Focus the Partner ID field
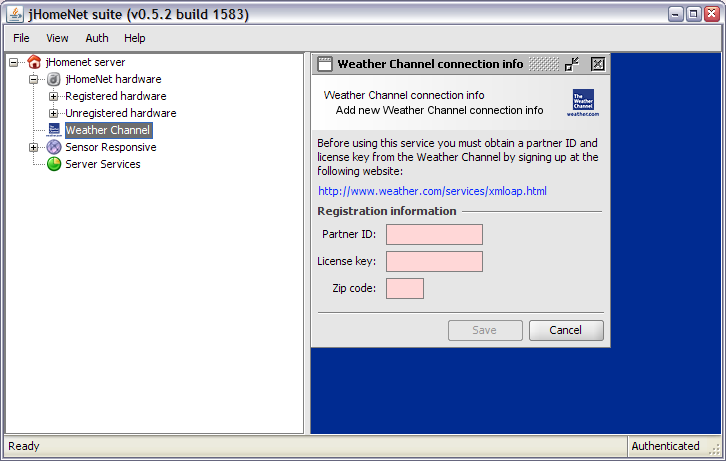The image size is (726, 461). point(434,235)
